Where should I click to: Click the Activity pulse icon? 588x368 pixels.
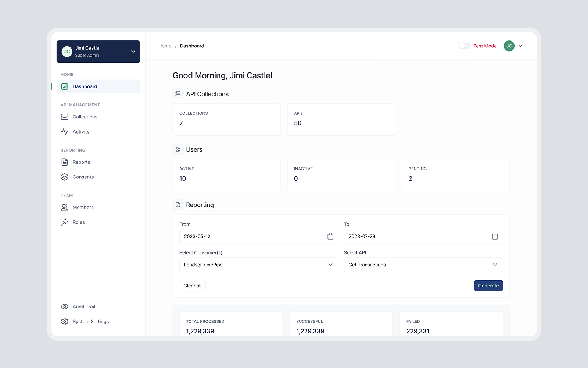point(65,131)
